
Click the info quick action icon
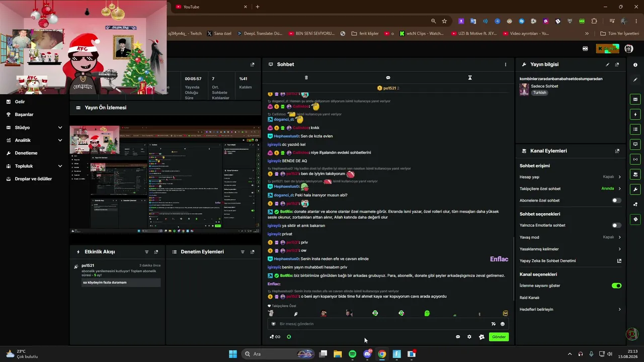pos(635,64)
